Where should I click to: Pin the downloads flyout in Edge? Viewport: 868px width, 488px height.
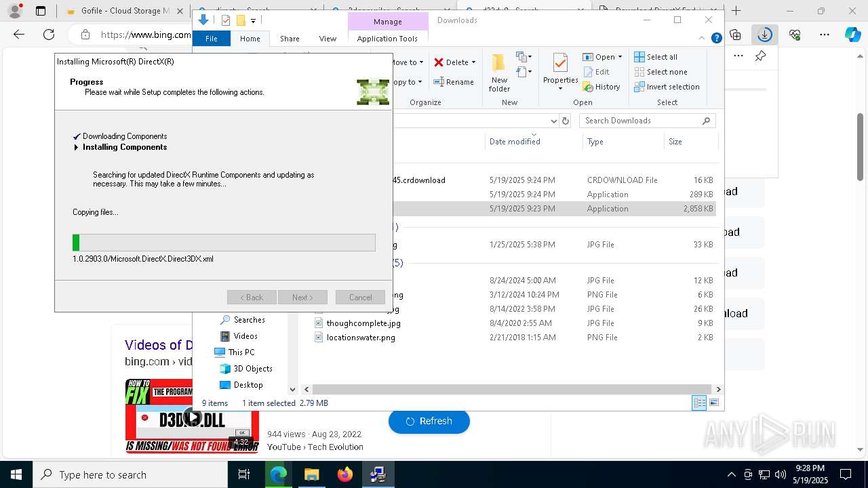click(x=760, y=56)
